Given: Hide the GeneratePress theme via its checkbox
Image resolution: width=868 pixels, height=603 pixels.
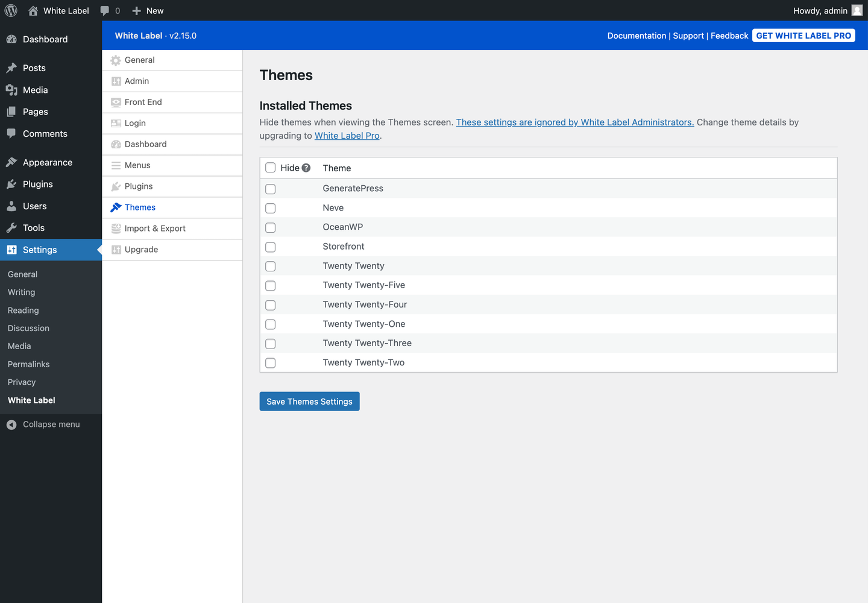Looking at the screenshot, I should (x=270, y=189).
